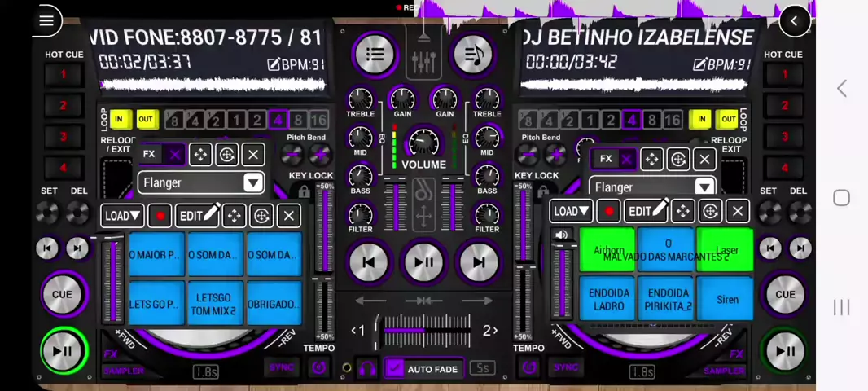Image resolution: width=868 pixels, height=391 pixels.
Task: Open the playlist icon in center mixer
Action: pos(375,55)
